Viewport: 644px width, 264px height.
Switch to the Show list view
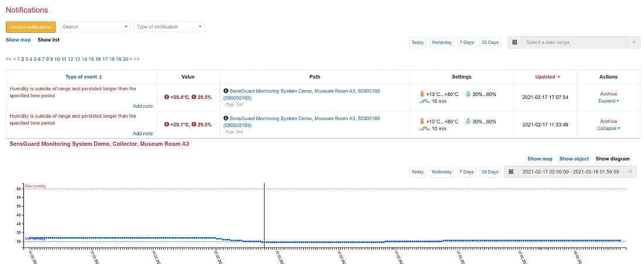[49, 40]
